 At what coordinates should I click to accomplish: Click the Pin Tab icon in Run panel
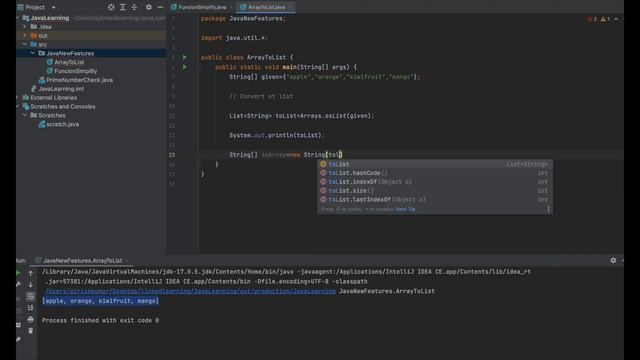point(18,339)
